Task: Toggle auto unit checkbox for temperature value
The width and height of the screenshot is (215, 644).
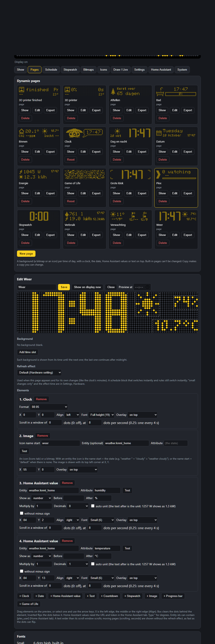Action: [x=93, y=564]
